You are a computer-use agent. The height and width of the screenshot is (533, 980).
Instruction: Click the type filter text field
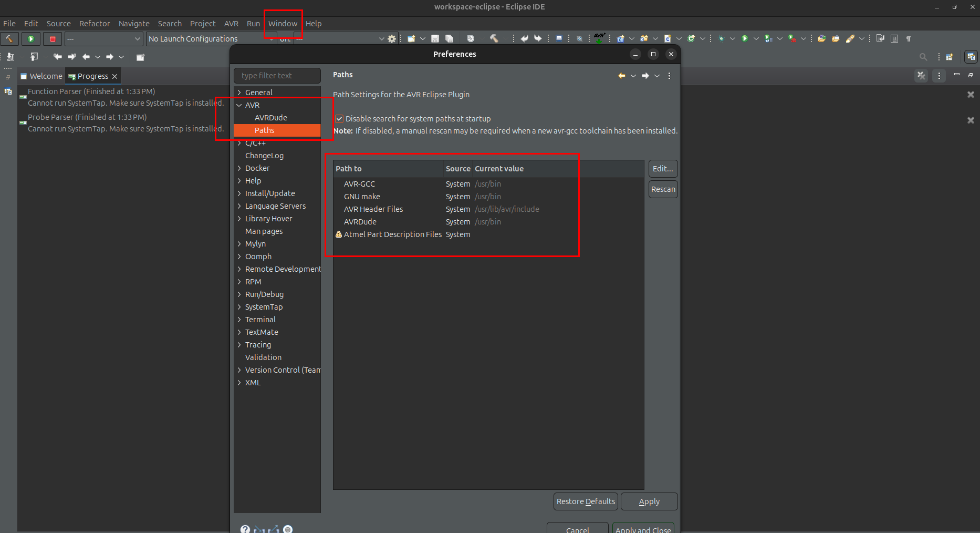point(277,76)
